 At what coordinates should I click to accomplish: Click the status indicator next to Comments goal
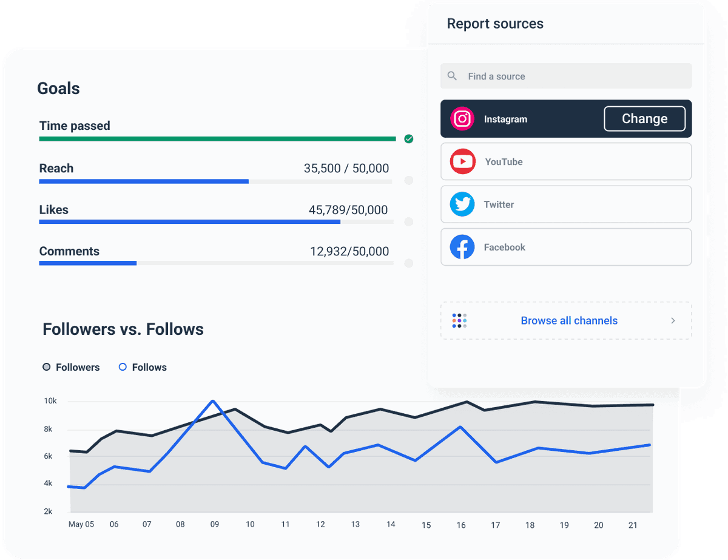(408, 263)
